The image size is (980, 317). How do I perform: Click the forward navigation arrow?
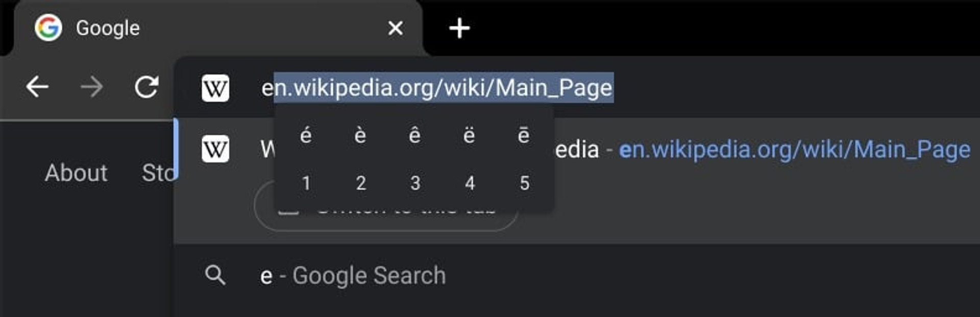click(x=92, y=87)
